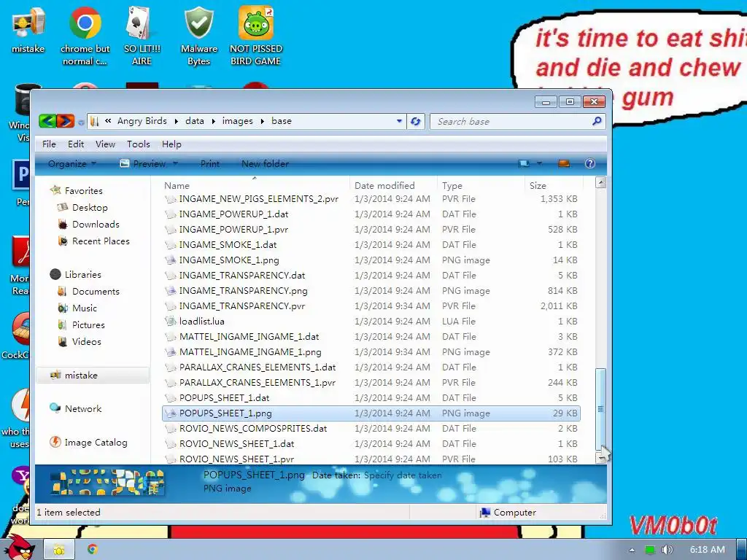Click the INGAME_TRANSPARENCY.png file icon
The height and width of the screenshot is (560, 747).
coord(170,290)
